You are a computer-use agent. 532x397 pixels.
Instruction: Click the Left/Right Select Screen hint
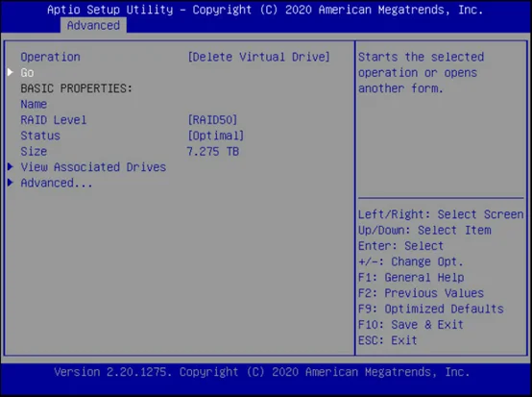point(441,214)
